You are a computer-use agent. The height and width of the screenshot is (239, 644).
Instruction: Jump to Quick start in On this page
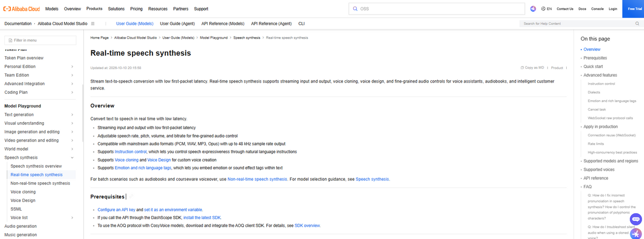(593, 66)
